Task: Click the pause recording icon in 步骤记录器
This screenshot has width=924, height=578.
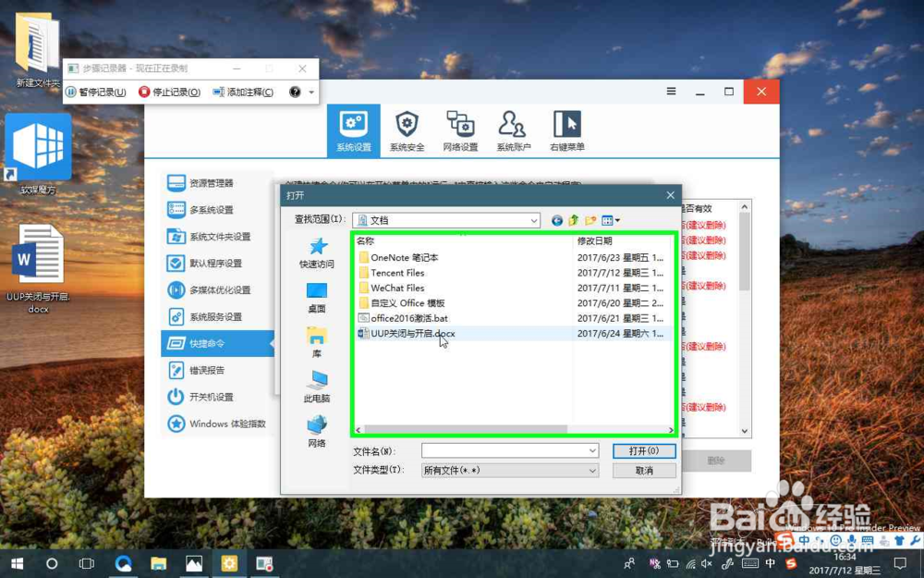Action: [71, 93]
